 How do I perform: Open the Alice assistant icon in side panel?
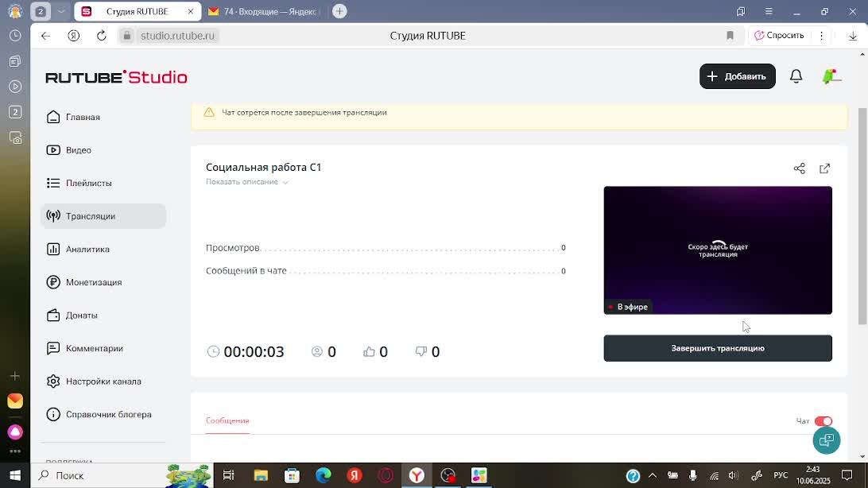(15, 432)
